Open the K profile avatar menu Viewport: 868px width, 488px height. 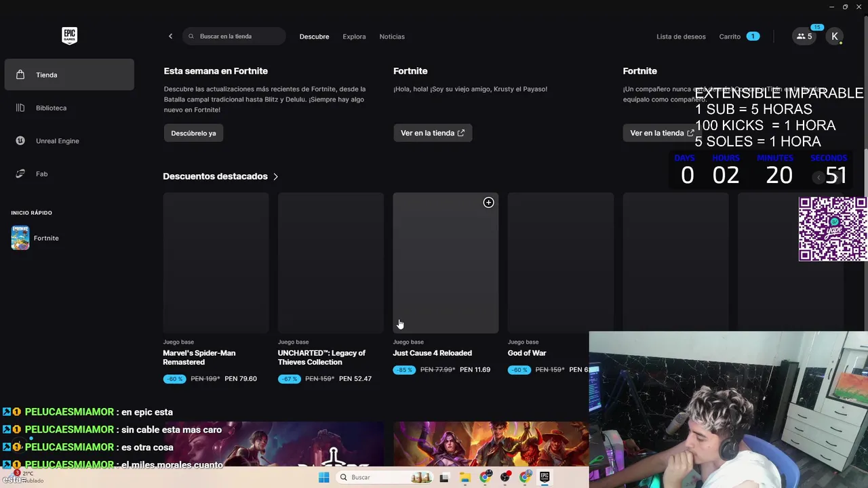point(835,37)
